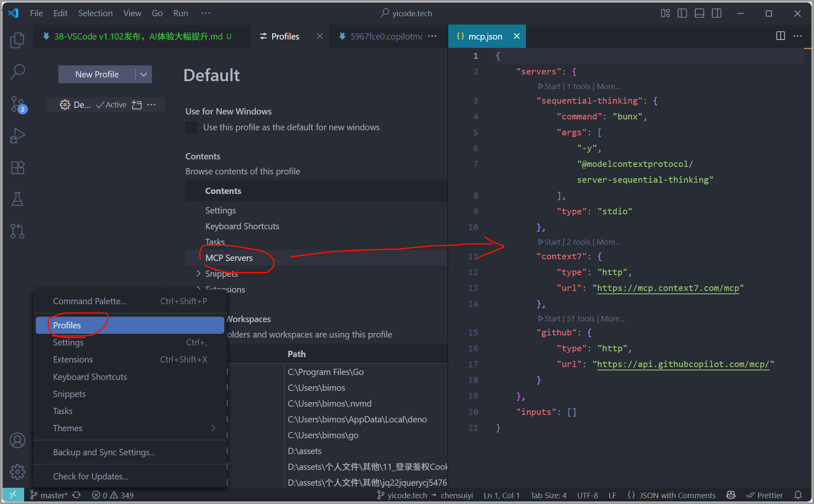The height and width of the screenshot is (504, 814).
Task: Select Profiles in the context menu
Action: click(x=67, y=325)
